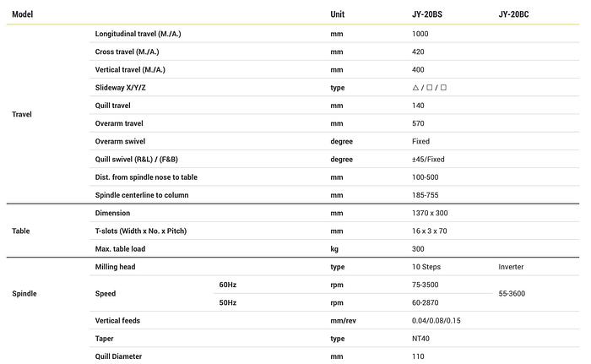Click the Spindle section label
Viewport: 591px width, 364px height.
click(x=24, y=294)
